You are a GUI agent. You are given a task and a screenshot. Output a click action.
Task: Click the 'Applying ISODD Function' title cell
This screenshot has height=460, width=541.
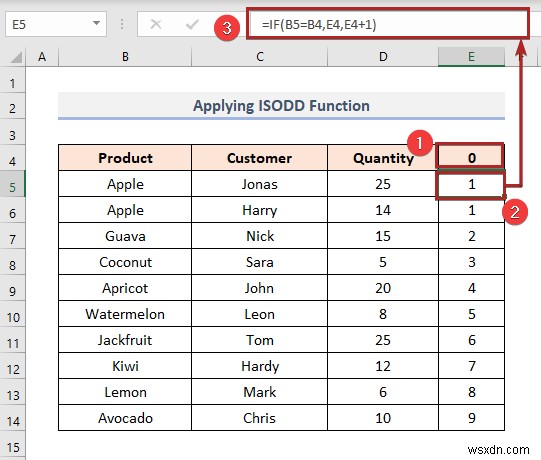tap(281, 106)
